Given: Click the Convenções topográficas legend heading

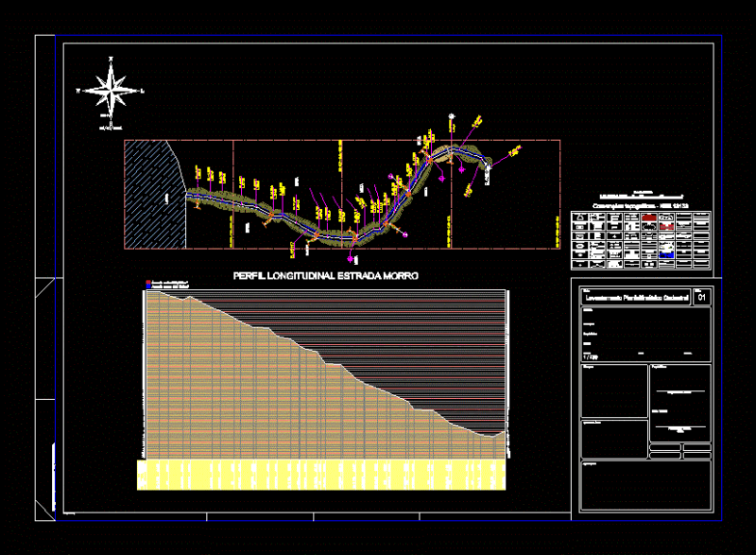Looking at the screenshot, I should pos(641,206).
